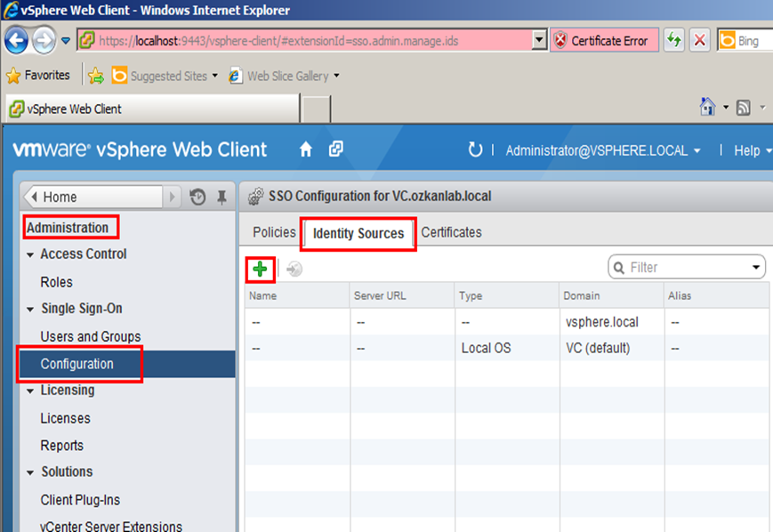Click the Add to Favorites Bar icon
The image size is (773, 532).
click(96, 76)
